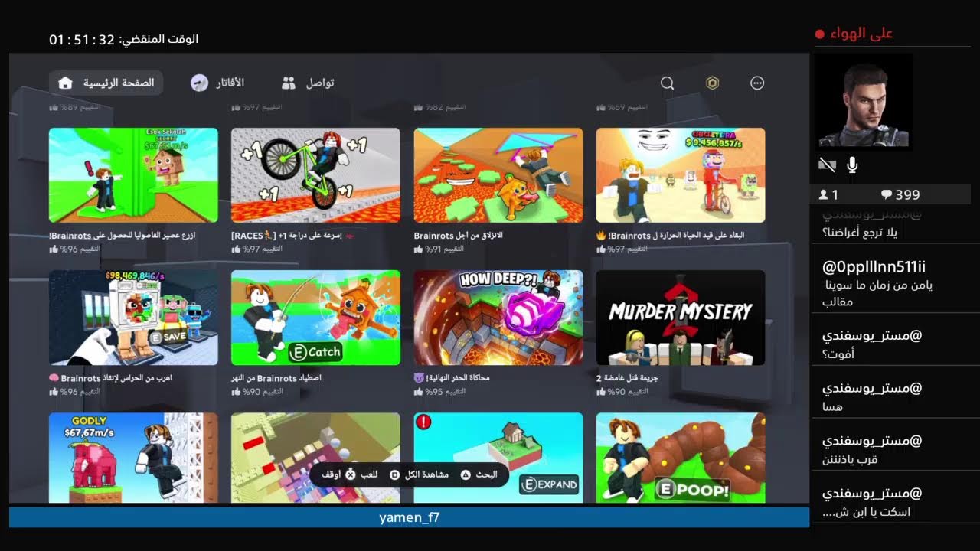Click the 95% rating text
The image size is (980, 551).
tap(445, 392)
